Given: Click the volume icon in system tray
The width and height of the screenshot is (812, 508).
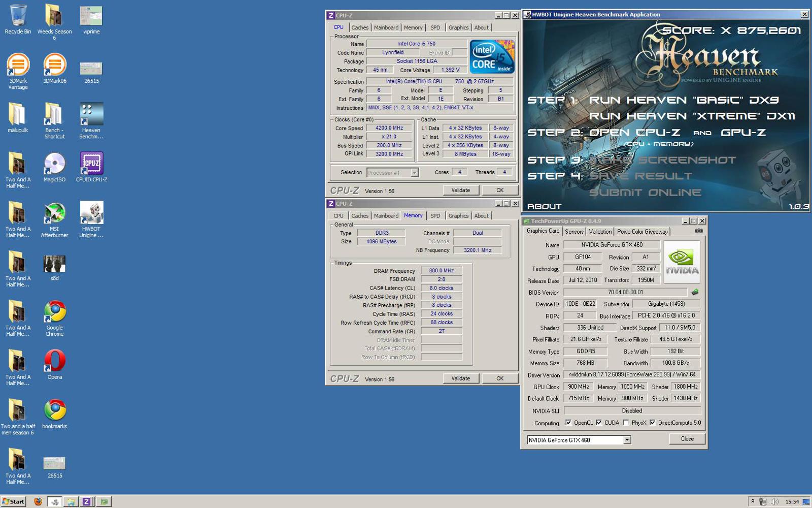Looking at the screenshot, I should click(774, 501).
